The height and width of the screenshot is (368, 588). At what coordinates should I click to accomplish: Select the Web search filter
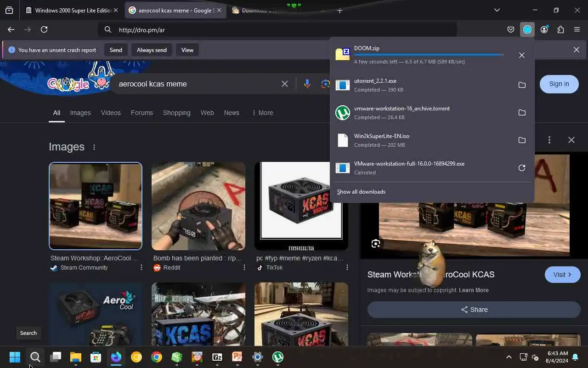pyautogui.click(x=207, y=113)
